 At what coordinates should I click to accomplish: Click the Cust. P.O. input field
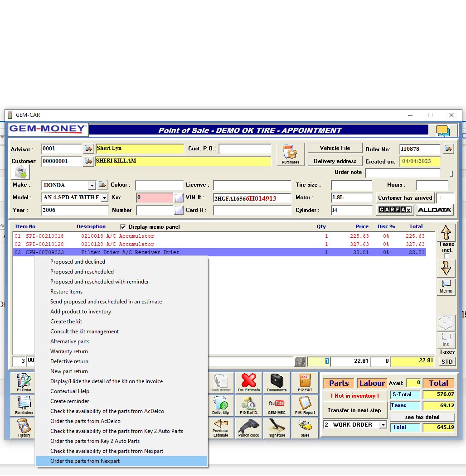pyautogui.click(x=245, y=149)
